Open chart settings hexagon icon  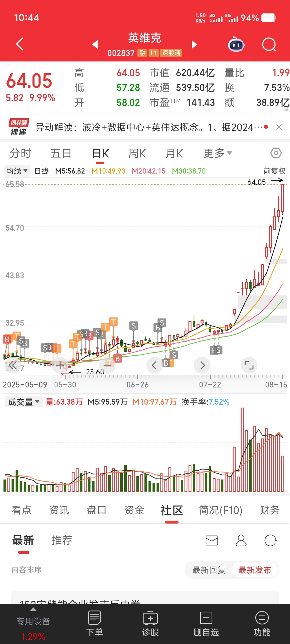tap(276, 153)
